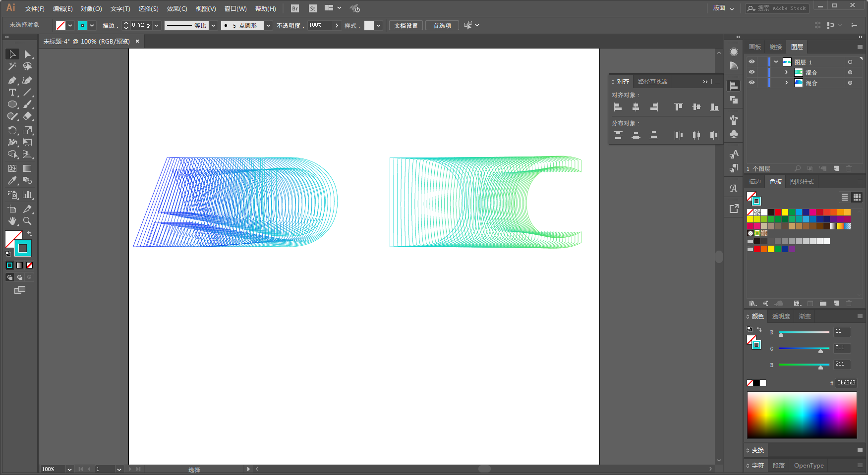The height and width of the screenshot is (475, 868).
Task: Select the Paintbrush tool
Action: coord(28,105)
